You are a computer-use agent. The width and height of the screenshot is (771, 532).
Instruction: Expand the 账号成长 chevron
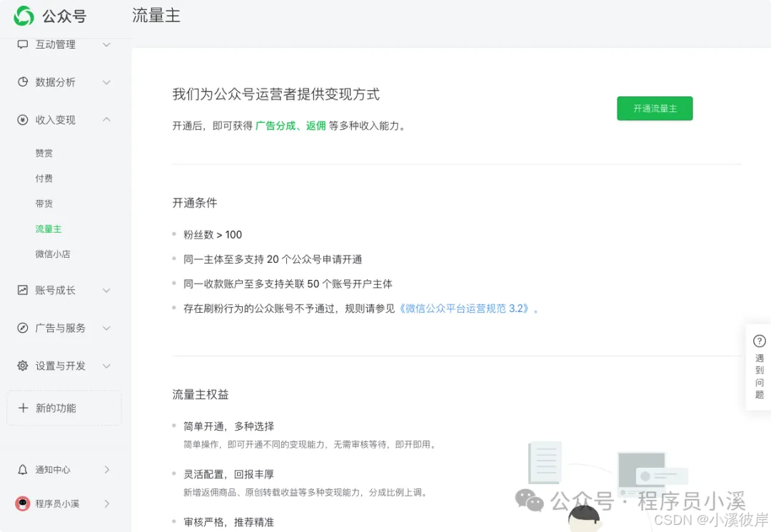(x=106, y=291)
